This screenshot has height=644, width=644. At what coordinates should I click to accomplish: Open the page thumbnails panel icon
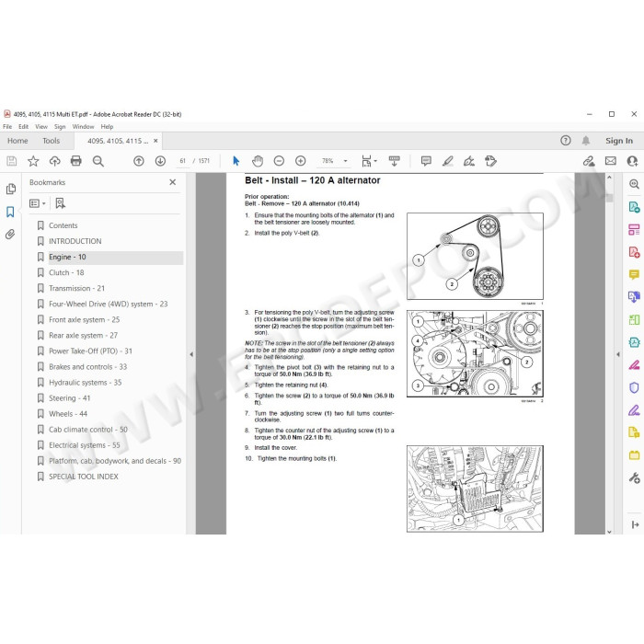[11, 189]
